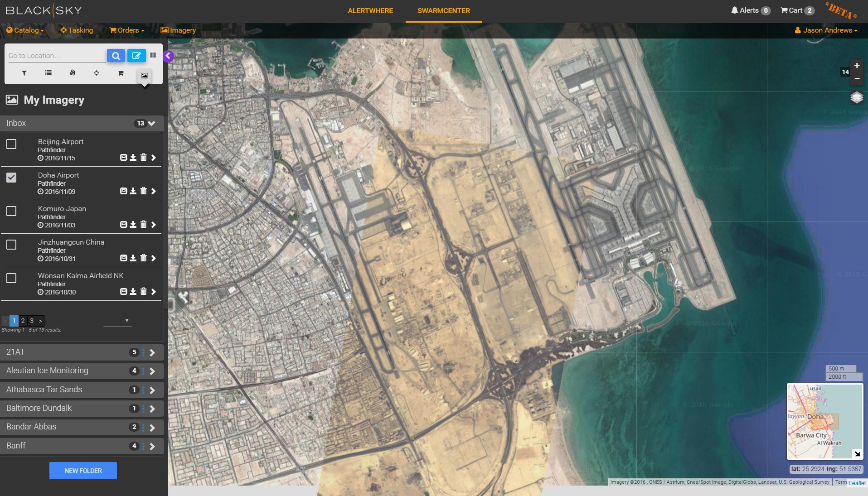
Task: Download the Beijing Airport image
Action: click(133, 158)
